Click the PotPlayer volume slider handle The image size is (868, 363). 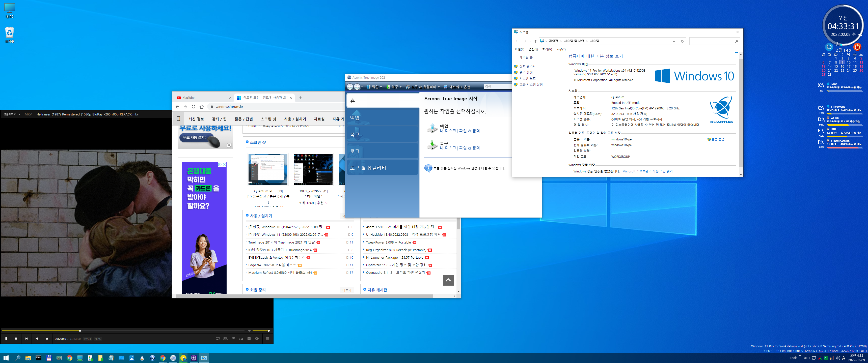point(268,331)
